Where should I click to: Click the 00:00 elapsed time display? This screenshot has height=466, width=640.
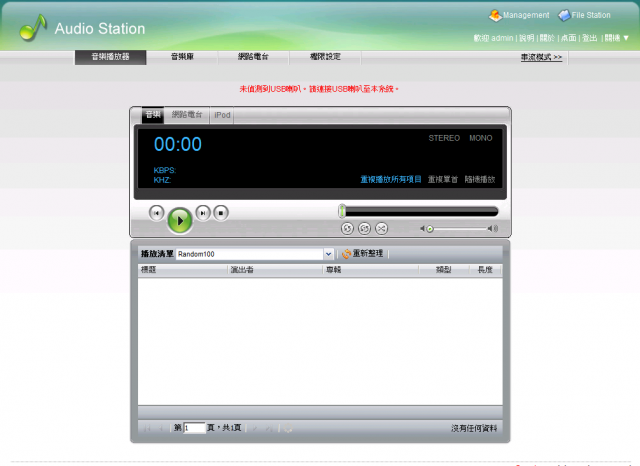178,144
